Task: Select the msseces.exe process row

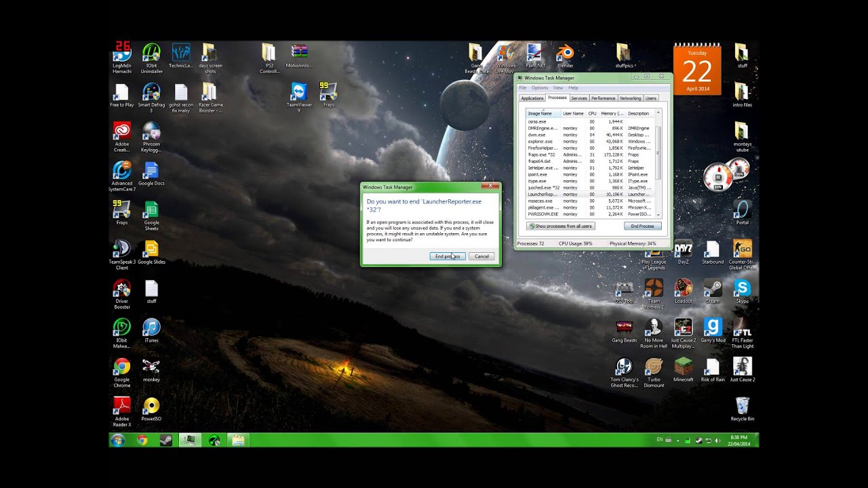Action: point(590,201)
